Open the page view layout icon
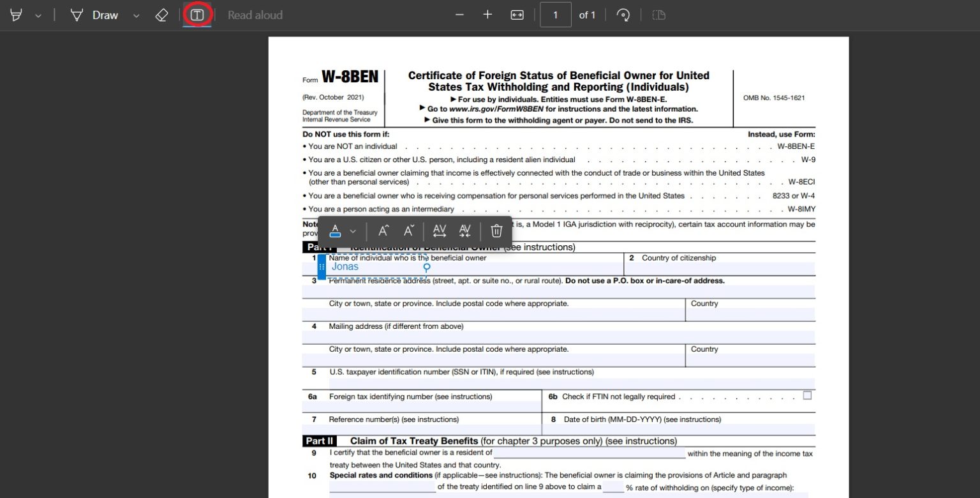This screenshot has height=498, width=980. coord(658,15)
